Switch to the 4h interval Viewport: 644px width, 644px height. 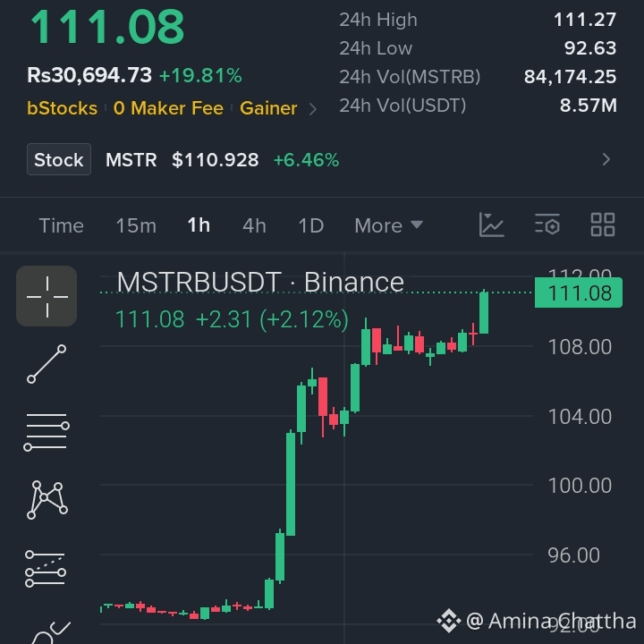(x=254, y=225)
